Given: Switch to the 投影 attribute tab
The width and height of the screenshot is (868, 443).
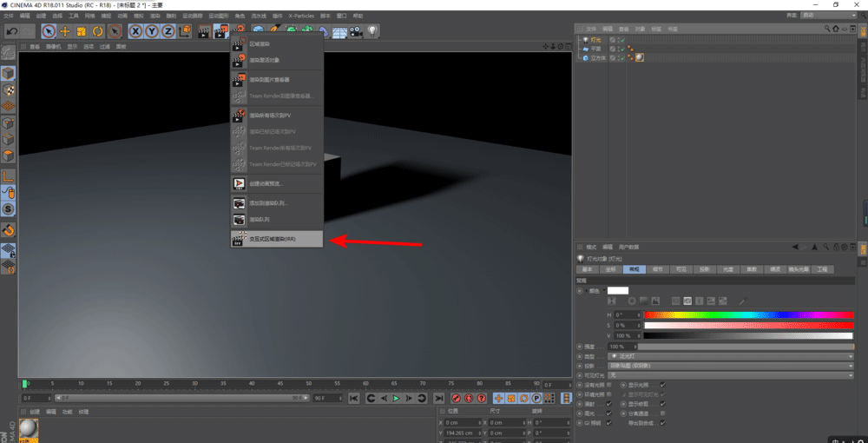Looking at the screenshot, I should pyautogui.click(x=705, y=269).
